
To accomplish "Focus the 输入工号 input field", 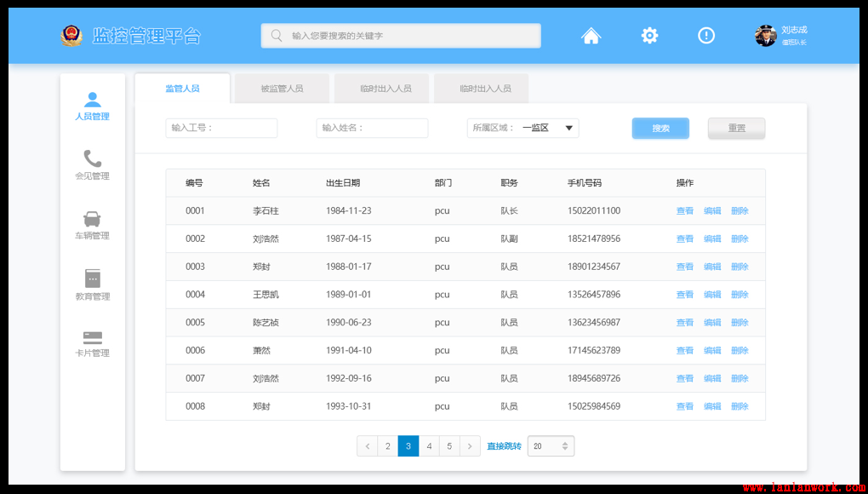I will click(x=221, y=129).
